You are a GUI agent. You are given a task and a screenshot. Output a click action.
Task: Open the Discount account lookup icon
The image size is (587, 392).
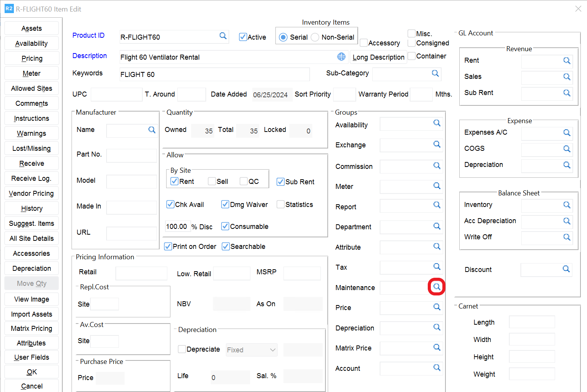coord(566,269)
